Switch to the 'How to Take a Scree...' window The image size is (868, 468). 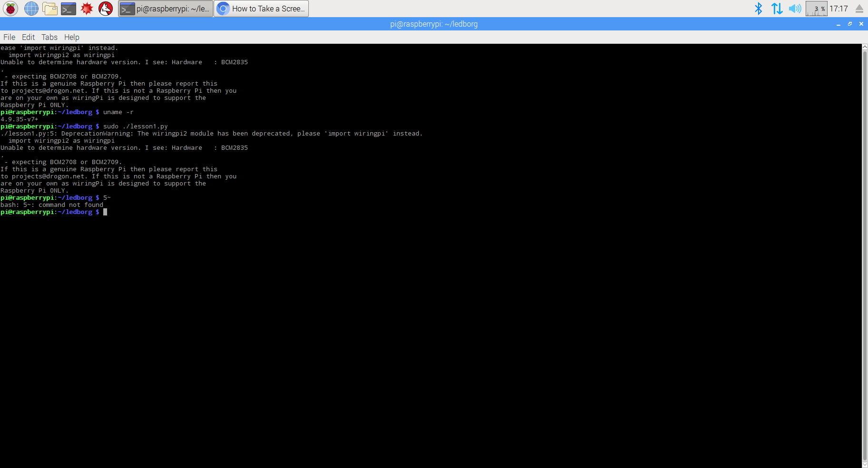point(261,9)
